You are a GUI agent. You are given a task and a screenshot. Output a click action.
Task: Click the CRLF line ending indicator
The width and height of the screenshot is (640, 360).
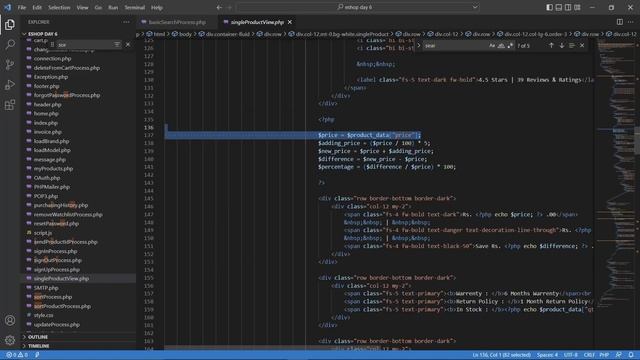589,355
